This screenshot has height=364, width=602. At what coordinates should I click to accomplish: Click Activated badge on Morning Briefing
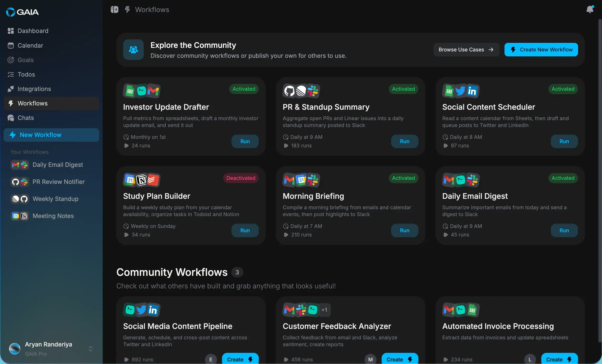[403, 178]
